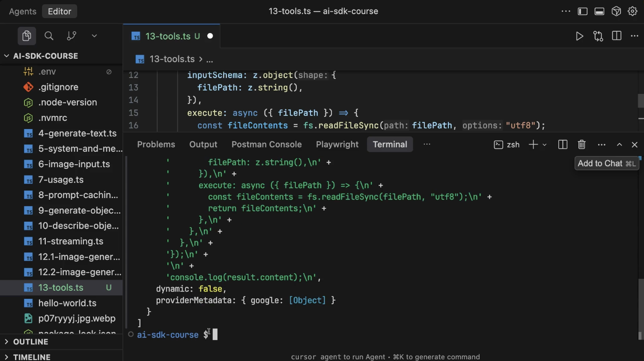Open the Explorer files icon
The height and width of the screenshot is (361, 644).
coord(27,36)
